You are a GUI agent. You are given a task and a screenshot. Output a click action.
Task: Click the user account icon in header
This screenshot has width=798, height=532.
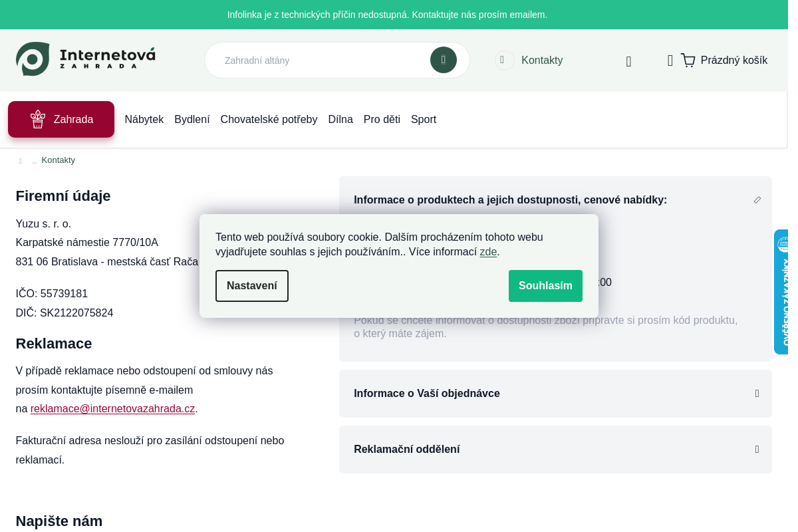[x=628, y=61]
